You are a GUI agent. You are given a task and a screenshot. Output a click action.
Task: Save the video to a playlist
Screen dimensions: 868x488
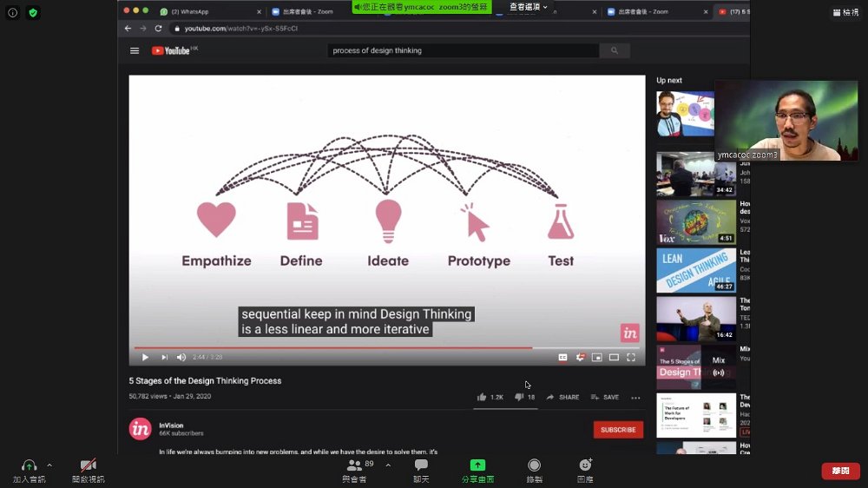click(604, 397)
